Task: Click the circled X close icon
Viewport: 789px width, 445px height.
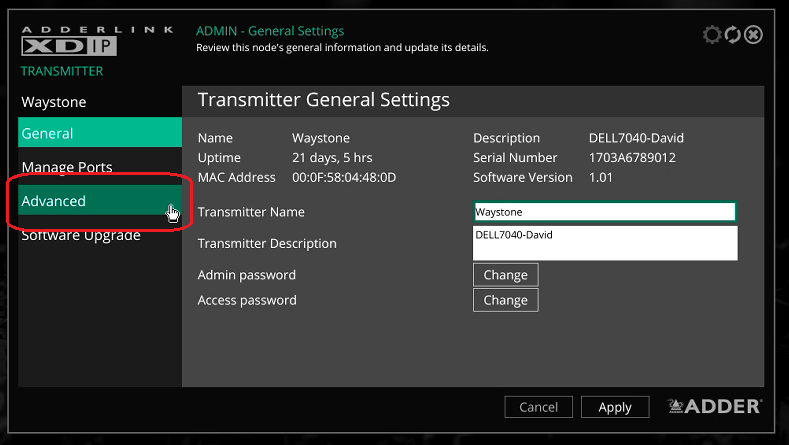Action: click(x=754, y=35)
